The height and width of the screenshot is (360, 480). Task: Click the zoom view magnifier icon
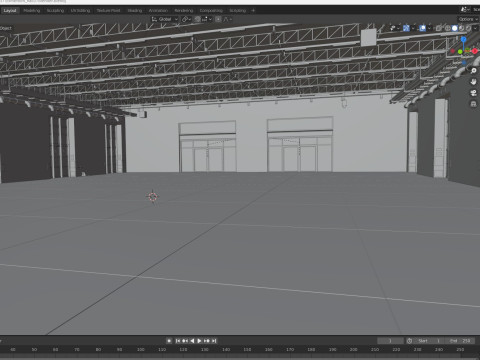coord(473,71)
